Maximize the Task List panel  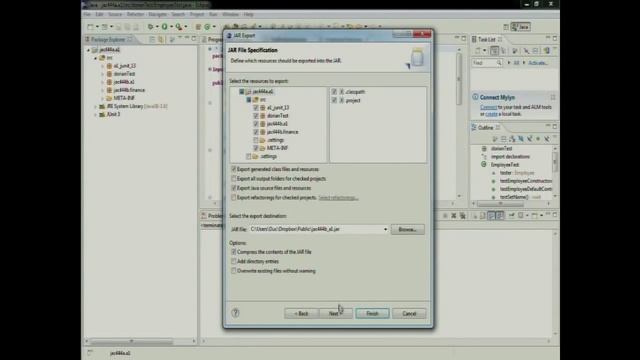point(555,38)
